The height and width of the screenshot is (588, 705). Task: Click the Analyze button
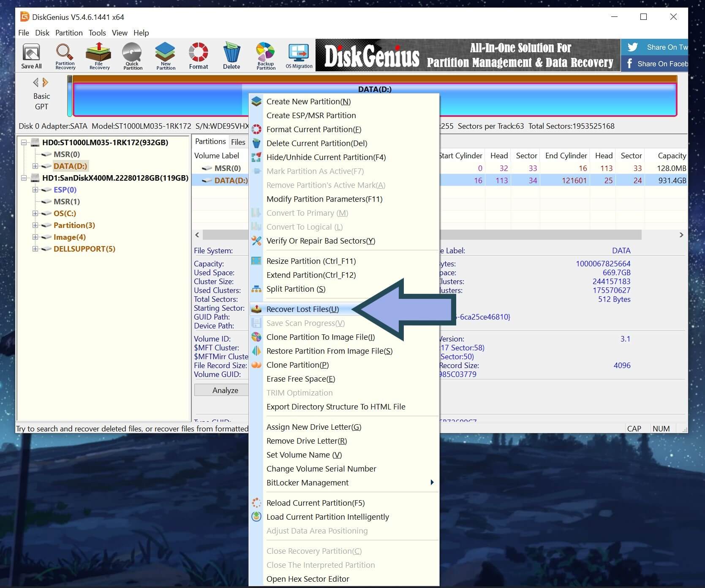click(225, 390)
